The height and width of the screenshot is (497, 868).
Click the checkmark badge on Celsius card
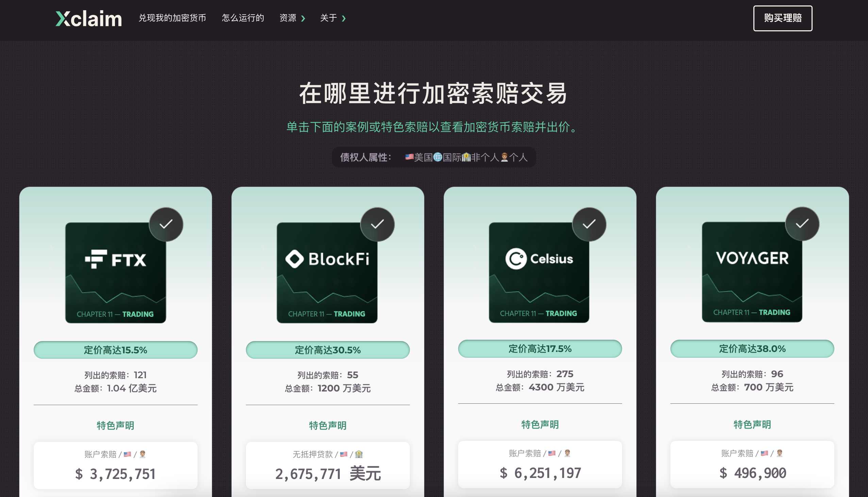[589, 224]
